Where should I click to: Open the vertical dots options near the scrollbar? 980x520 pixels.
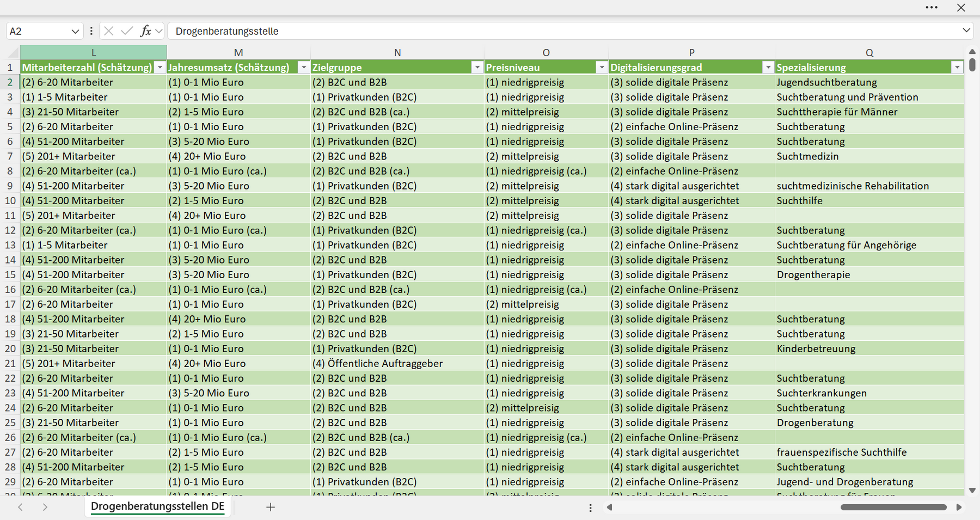[x=590, y=507]
